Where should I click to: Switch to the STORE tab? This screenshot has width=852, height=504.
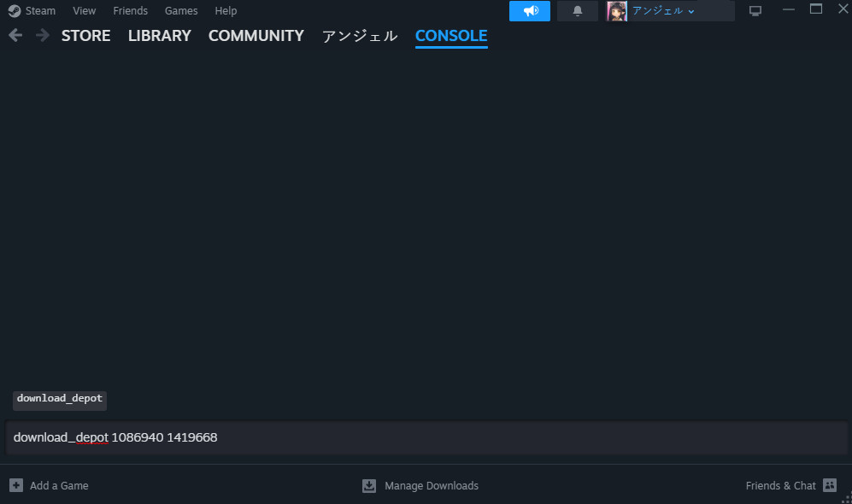85,36
